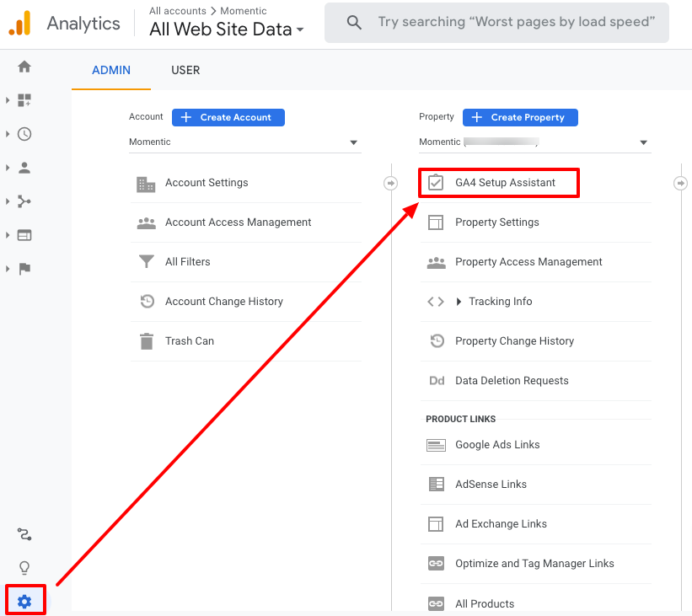692x616 pixels.
Task: Click the GA4 Setup Assistant checkbox icon
Action: point(436,182)
